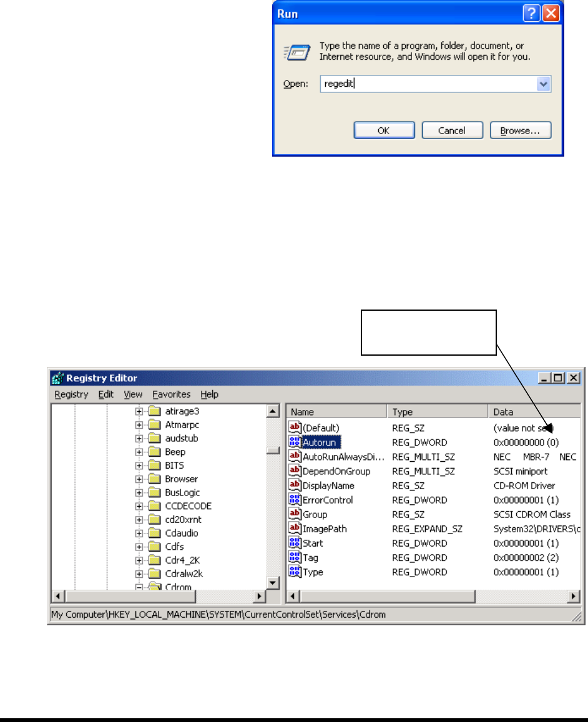Click the Name column header
588x722 pixels.
336,412
